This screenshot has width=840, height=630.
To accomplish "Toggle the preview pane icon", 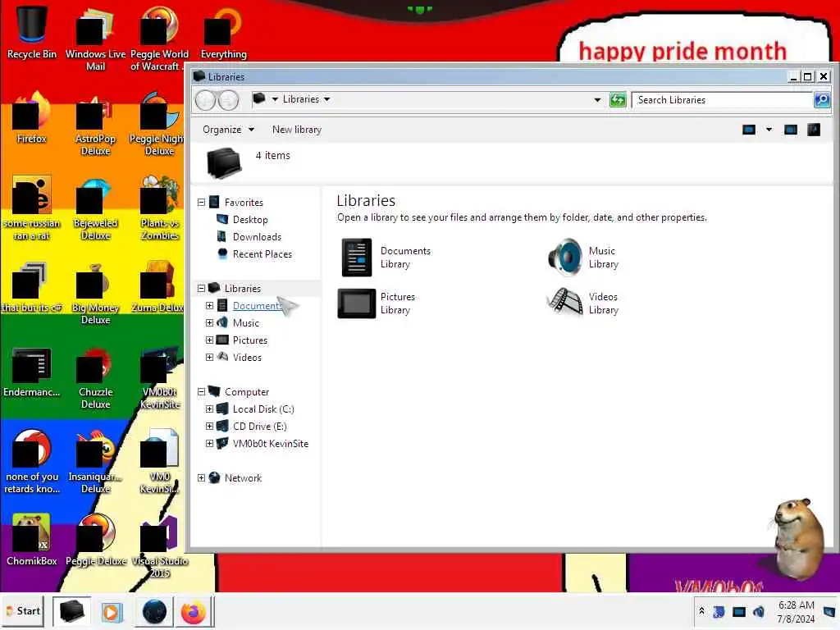I will click(791, 130).
